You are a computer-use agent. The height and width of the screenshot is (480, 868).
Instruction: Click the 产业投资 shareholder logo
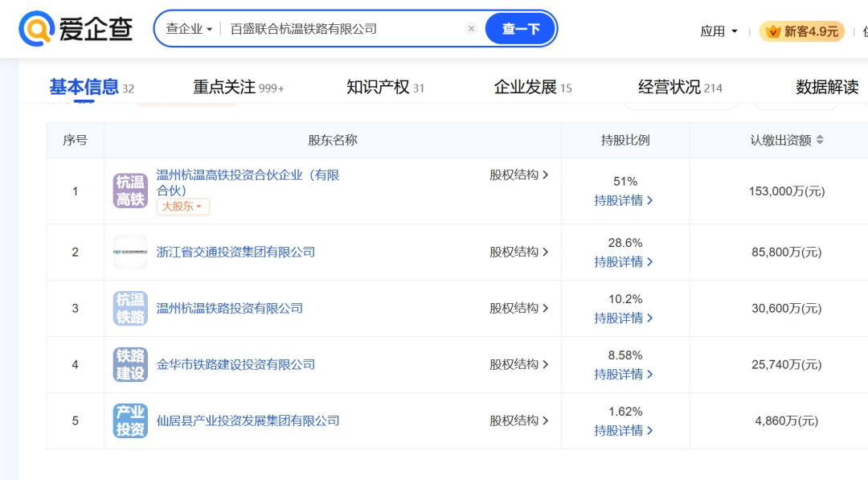point(130,421)
